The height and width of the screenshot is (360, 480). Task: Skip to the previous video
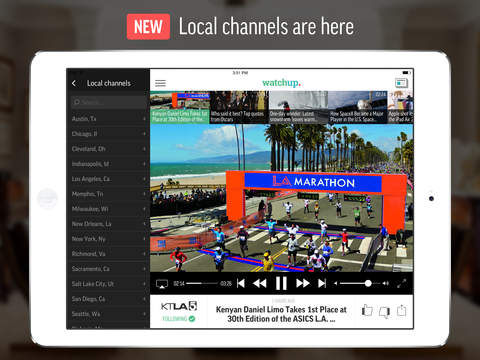[241, 283]
